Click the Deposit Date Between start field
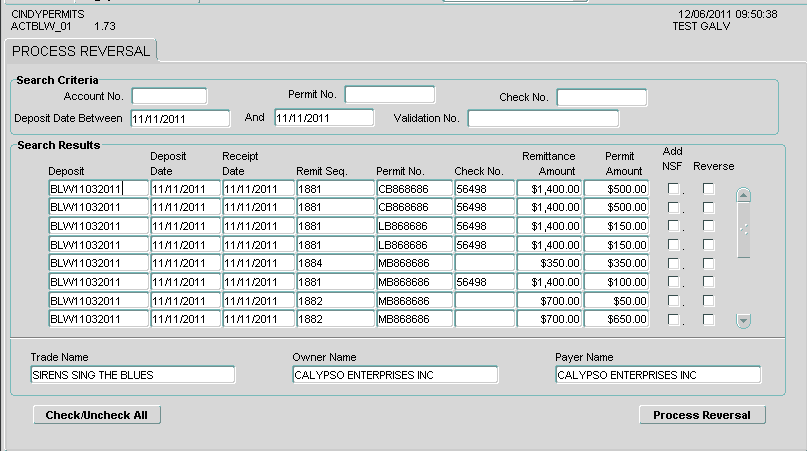The width and height of the screenshot is (807, 451). pos(180,118)
